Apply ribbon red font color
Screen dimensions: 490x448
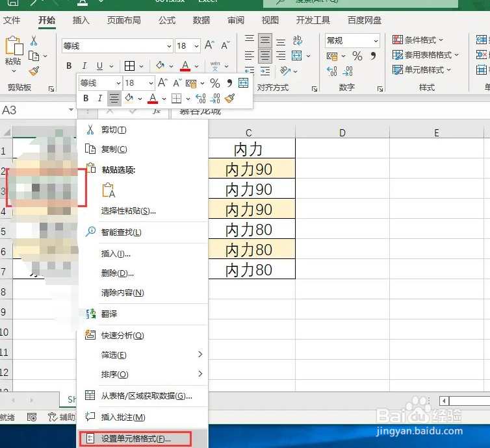click(x=185, y=66)
